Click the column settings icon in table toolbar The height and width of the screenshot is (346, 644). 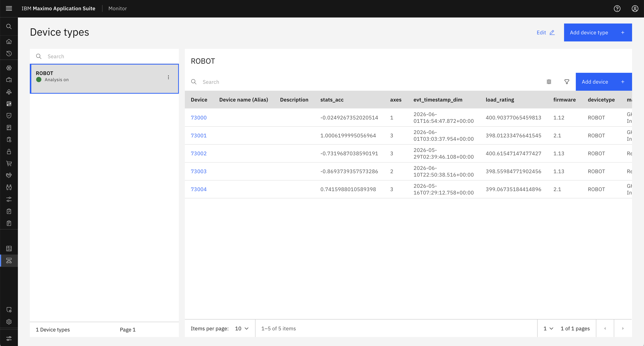(x=549, y=82)
